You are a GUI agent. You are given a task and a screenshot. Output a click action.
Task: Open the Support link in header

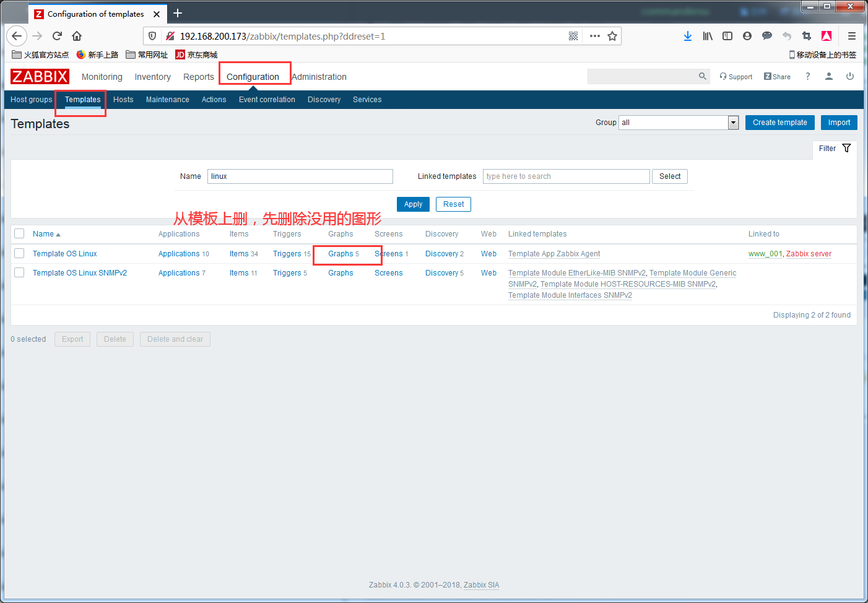[x=736, y=77]
